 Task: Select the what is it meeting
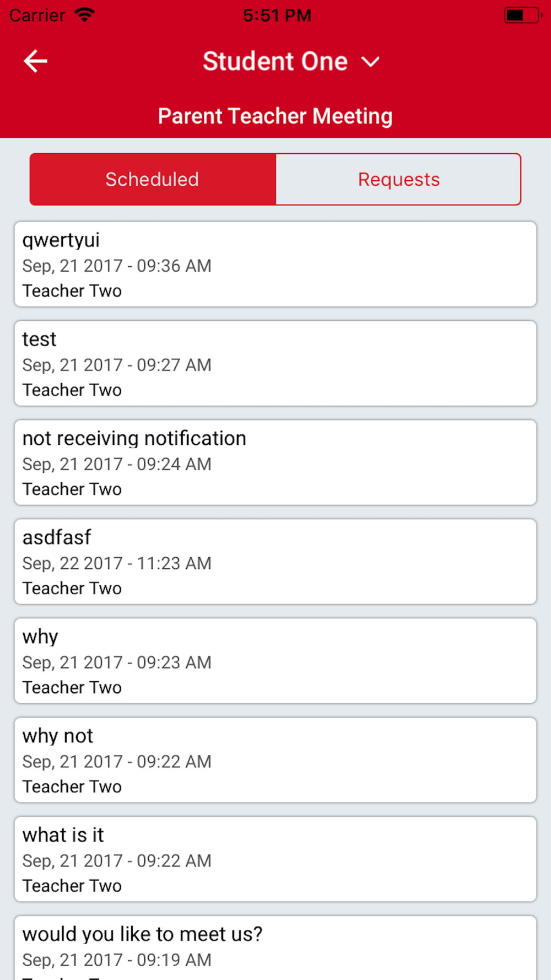[x=275, y=859]
